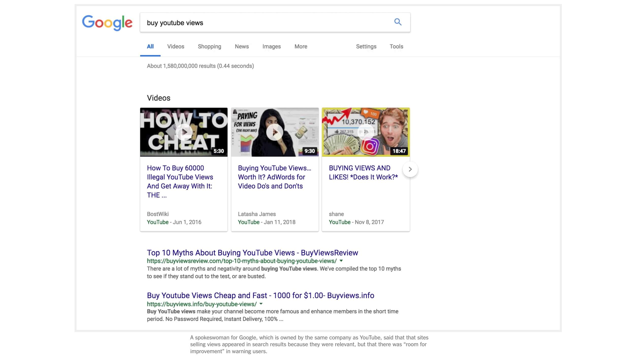Open "Top 10 Myths About Buying YouTube Views"
The height and width of the screenshot is (364, 635).
252,253
